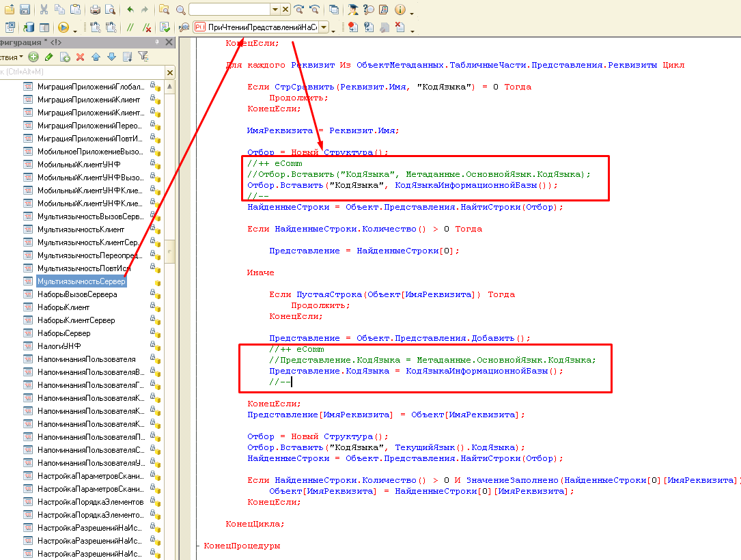Open the Действия actions menu
This screenshot has height=560, width=741.
coord(11,57)
